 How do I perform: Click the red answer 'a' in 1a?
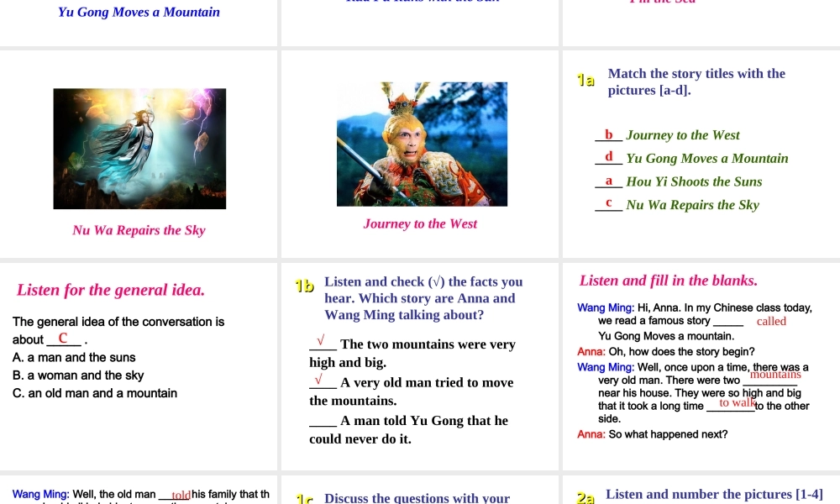tap(608, 181)
